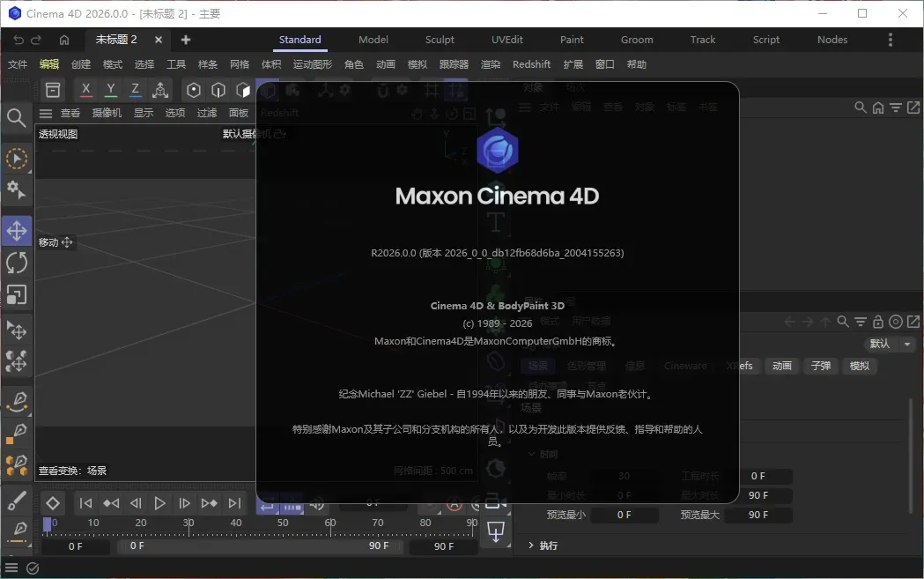The height and width of the screenshot is (579, 924).
Task: Select the pen with orange square tool
Action: point(17,433)
